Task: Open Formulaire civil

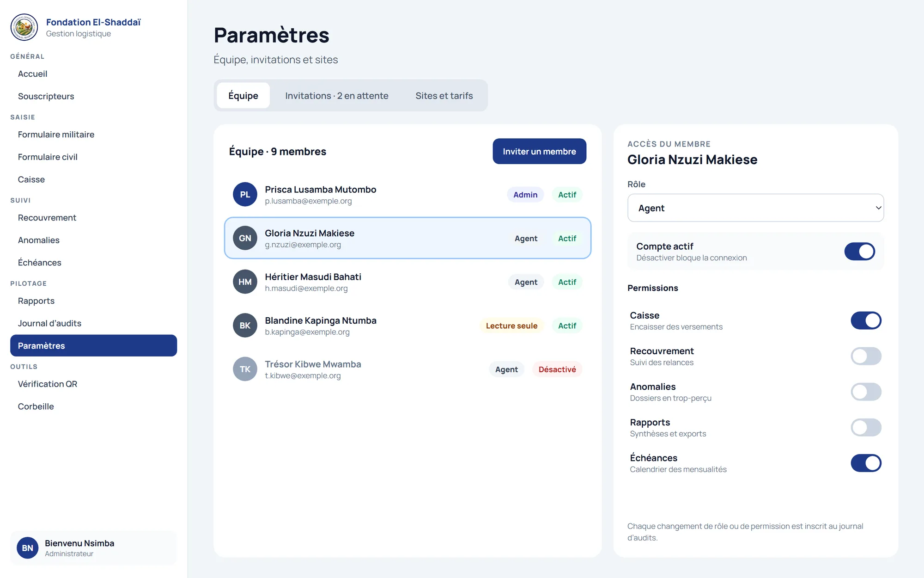Action: (x=93, y=157)
